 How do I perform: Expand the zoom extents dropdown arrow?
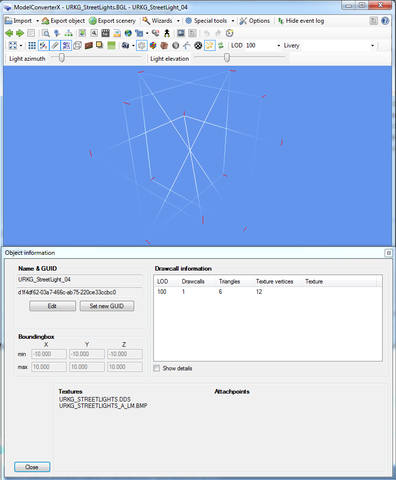click(21, 45)
